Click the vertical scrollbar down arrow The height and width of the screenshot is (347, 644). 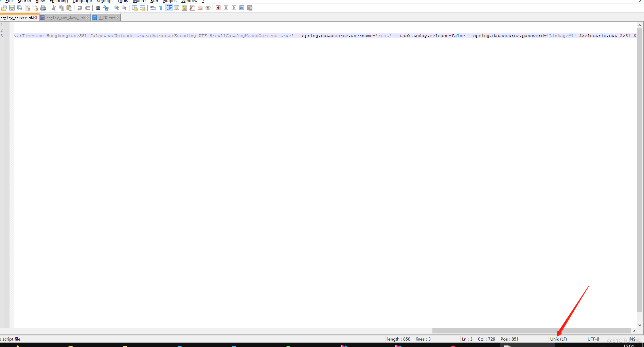pos(640,325)
